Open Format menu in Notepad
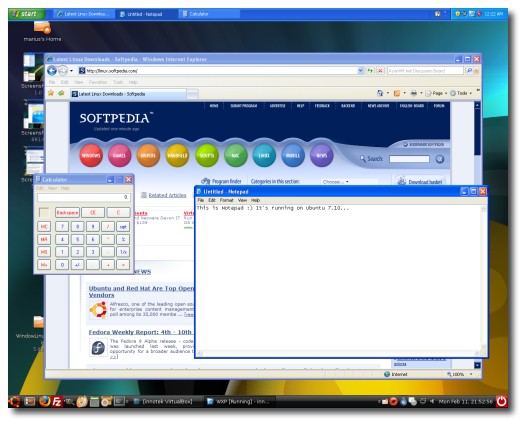Image resolution: width=521 pixels, height=421 pixels. [226, 200]
